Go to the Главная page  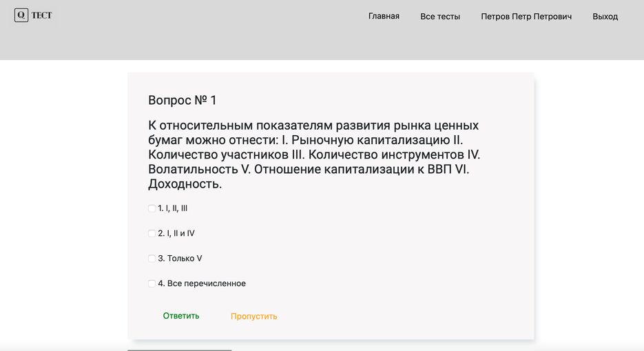[384, 16]
